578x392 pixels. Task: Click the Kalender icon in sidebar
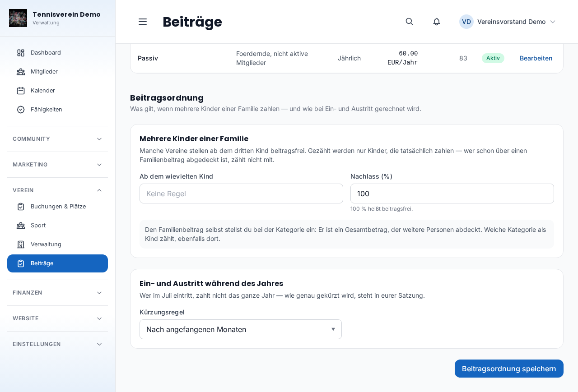[x=21, y=91]
